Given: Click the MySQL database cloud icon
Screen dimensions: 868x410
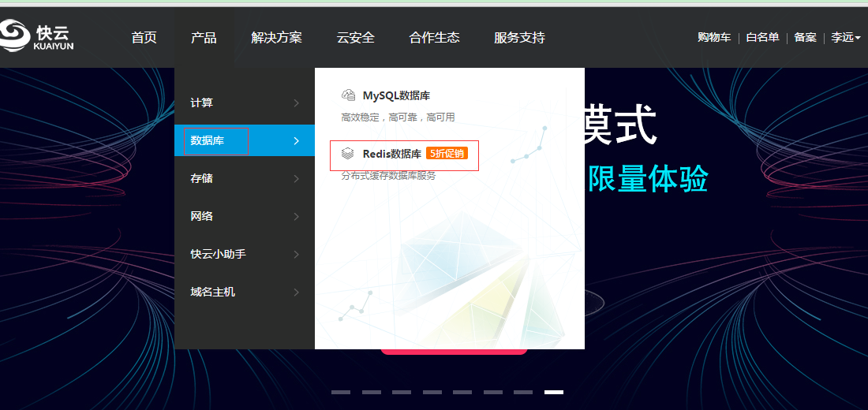Looking at the screenshot, I should pyautogui.click(x=348, y=95).
